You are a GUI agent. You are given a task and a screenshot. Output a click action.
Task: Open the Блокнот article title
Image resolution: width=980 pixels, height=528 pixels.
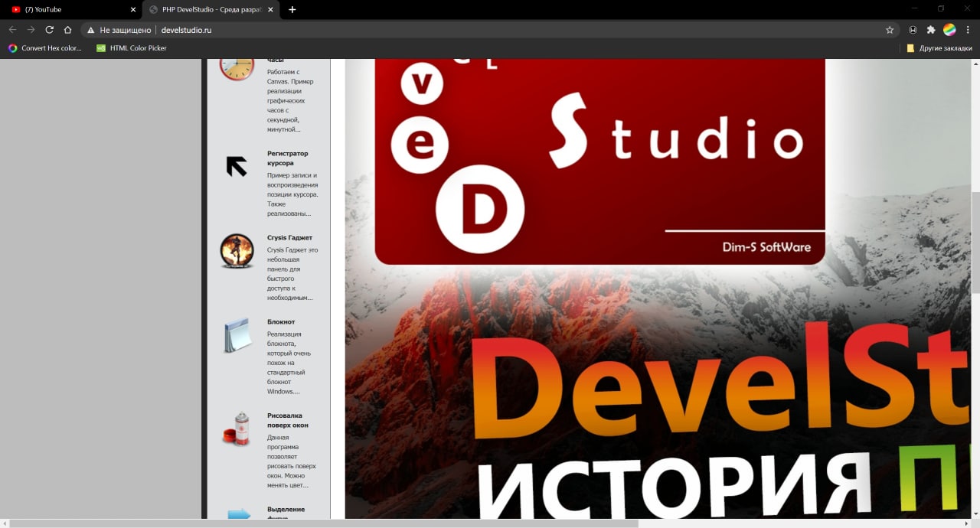[281, 322]
